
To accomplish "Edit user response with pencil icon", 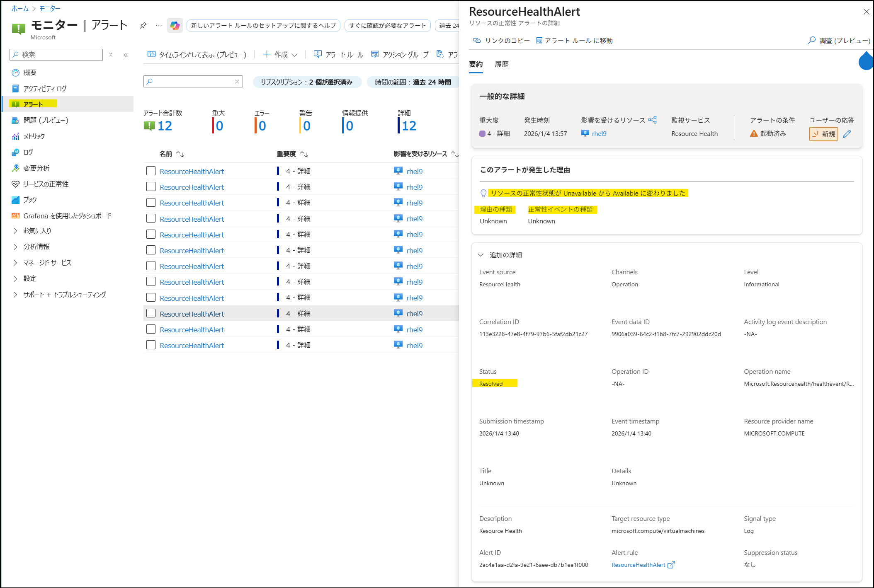I will click(x=847, y=134).
